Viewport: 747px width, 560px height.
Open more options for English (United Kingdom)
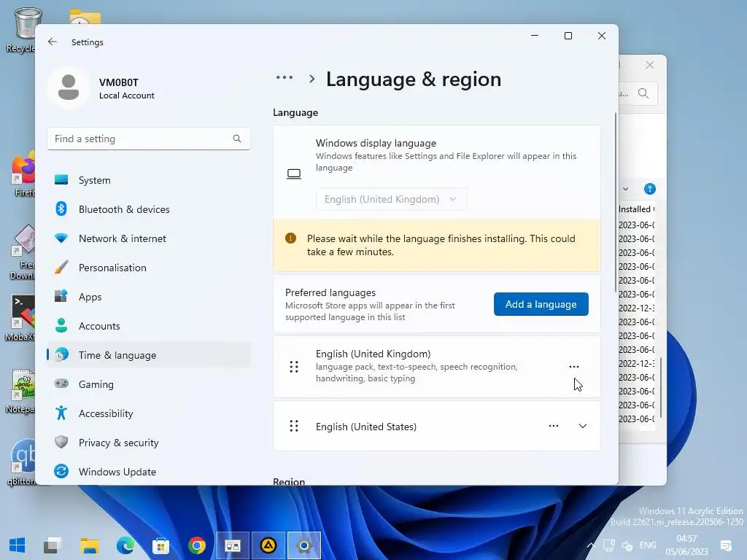click(x=574, y=366)
